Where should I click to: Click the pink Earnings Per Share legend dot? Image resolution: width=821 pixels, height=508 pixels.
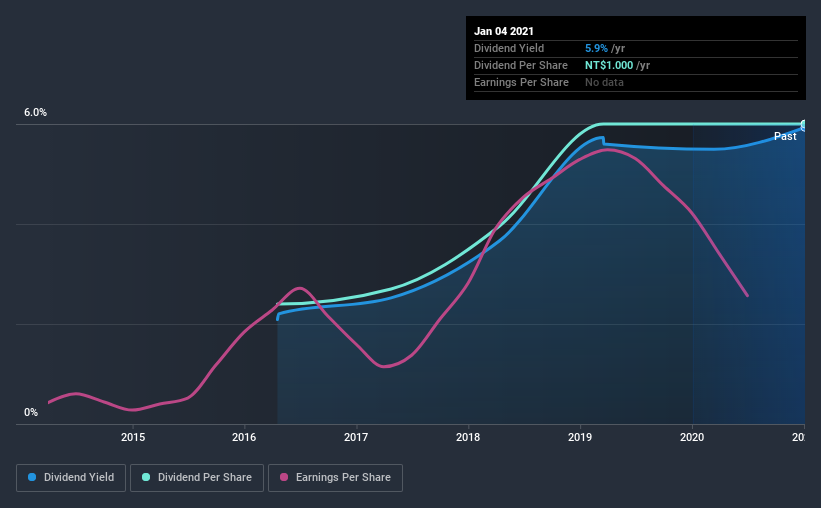(x=284, y=477)
